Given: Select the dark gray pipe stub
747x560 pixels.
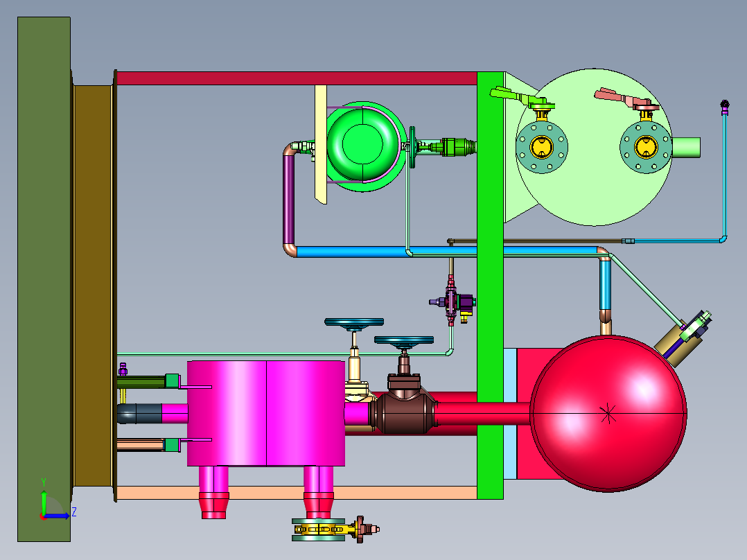Looking at the screenshot, I should (139, 414).
